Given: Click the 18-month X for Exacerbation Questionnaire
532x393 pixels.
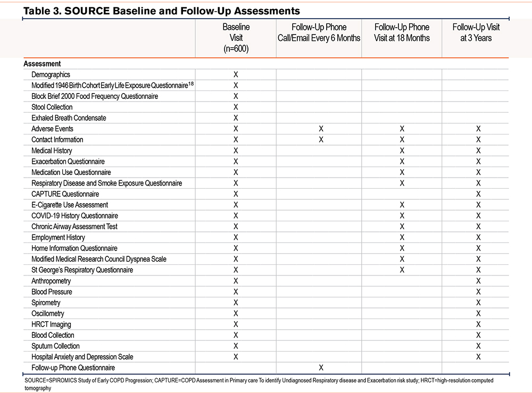Looking at the screenshot, I should [x=402, y=162].
